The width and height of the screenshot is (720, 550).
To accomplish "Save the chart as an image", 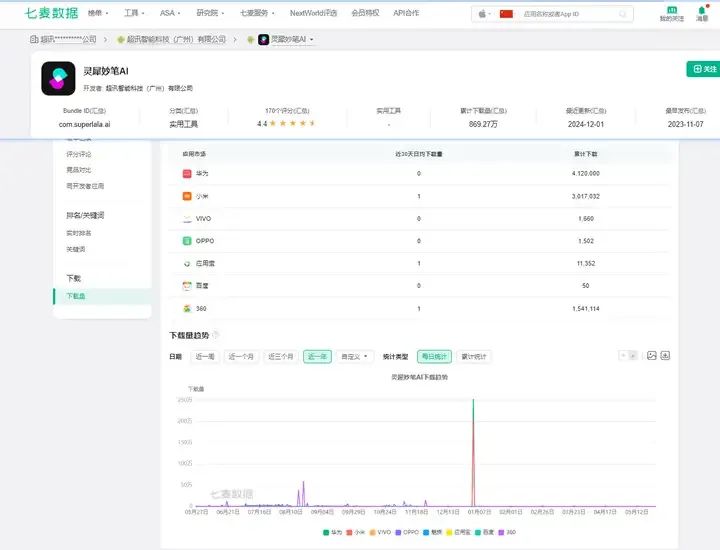I will (651, 355).
